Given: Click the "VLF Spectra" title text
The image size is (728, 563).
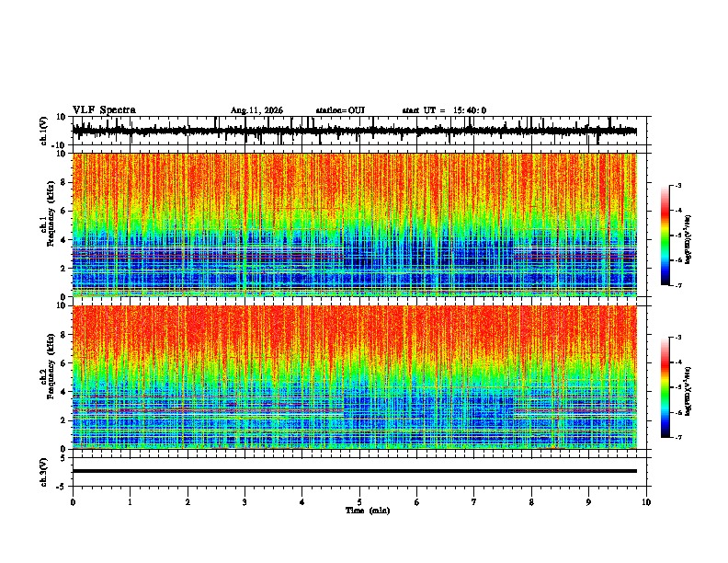Looking at the screenshot, I should (x=104, y=110).
